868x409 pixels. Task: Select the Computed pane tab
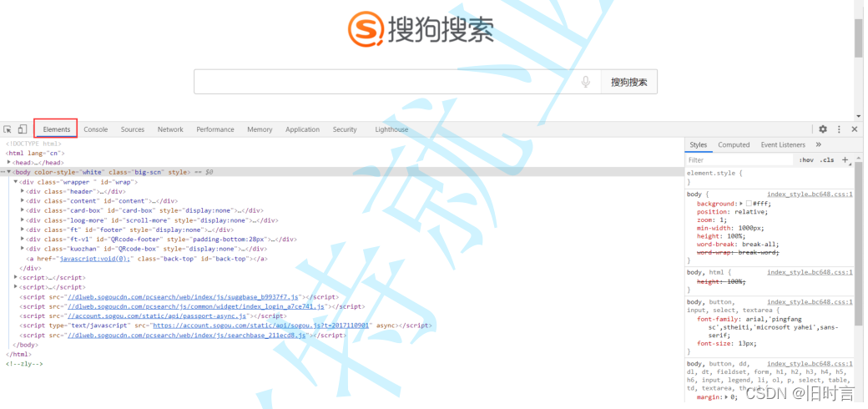click(734, 144)
